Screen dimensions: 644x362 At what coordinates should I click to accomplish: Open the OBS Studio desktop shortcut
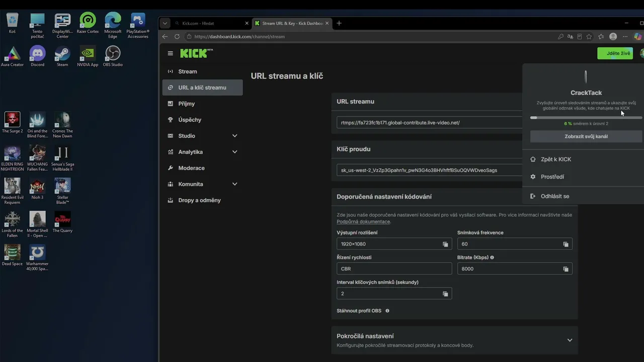(113, 56)
